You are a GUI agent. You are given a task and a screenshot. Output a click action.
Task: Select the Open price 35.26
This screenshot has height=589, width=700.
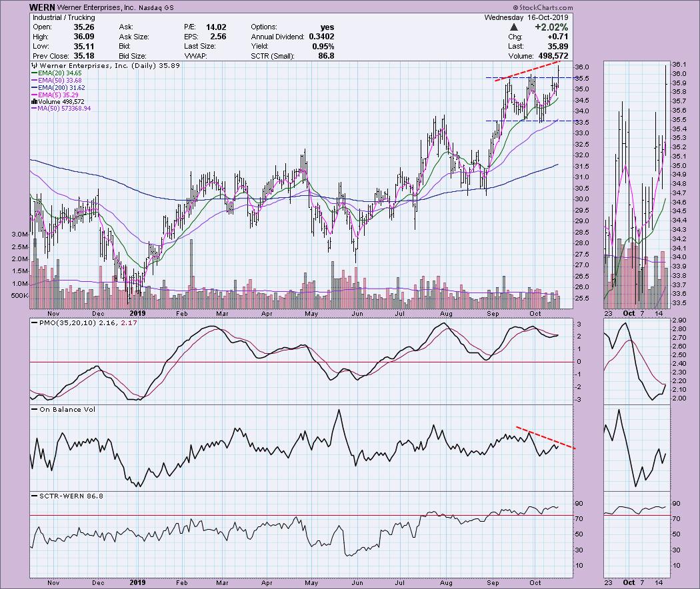pos(84,27)
